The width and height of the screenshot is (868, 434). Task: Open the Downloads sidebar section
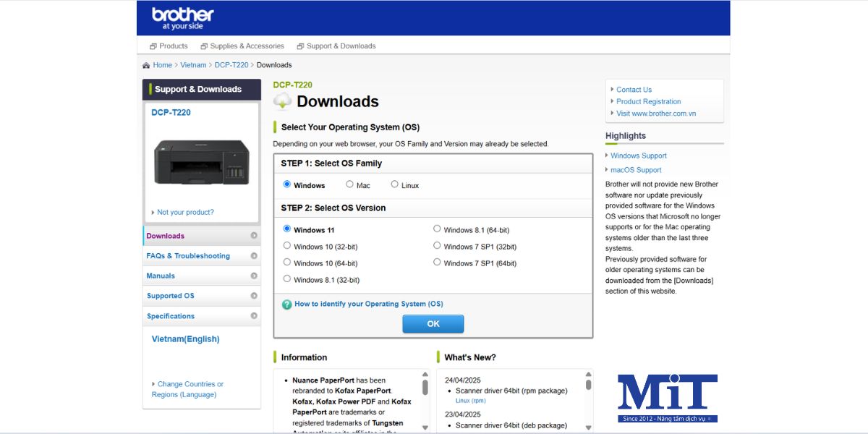point(202,236)
